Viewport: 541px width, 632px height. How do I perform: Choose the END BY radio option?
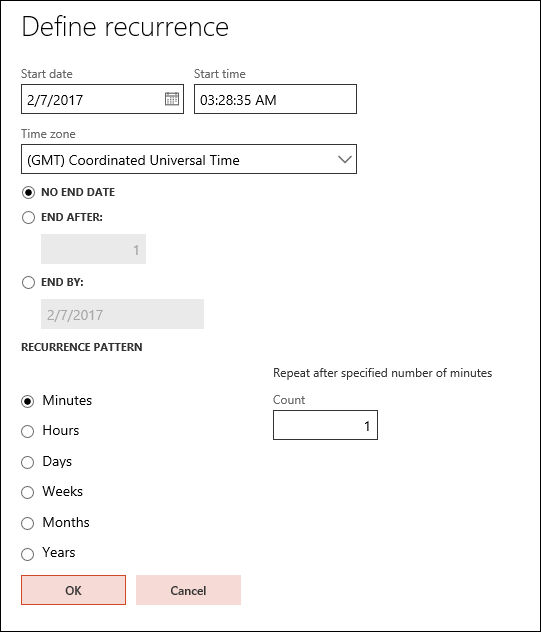(x=28, y=282)
